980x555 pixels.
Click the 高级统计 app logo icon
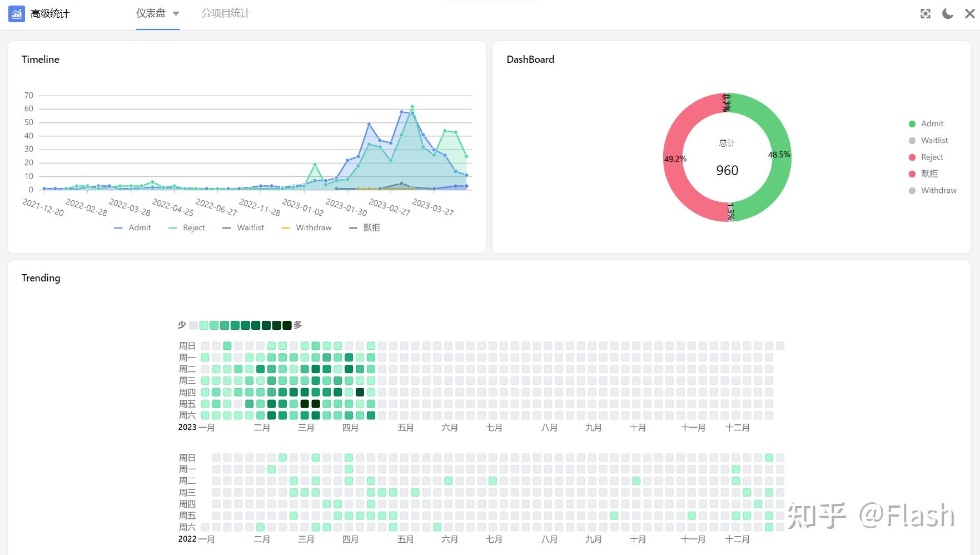point(16,13)
